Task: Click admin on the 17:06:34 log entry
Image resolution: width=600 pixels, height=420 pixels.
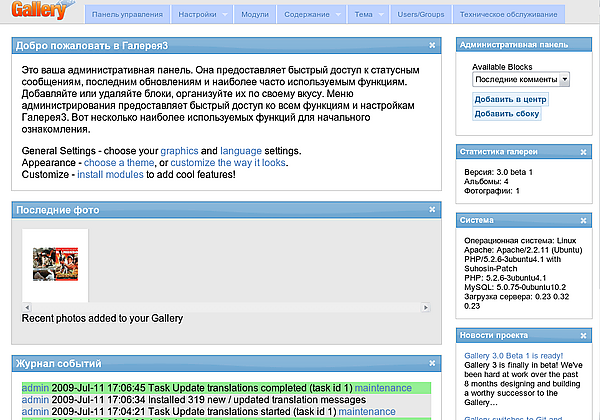Action: [35, 400]
